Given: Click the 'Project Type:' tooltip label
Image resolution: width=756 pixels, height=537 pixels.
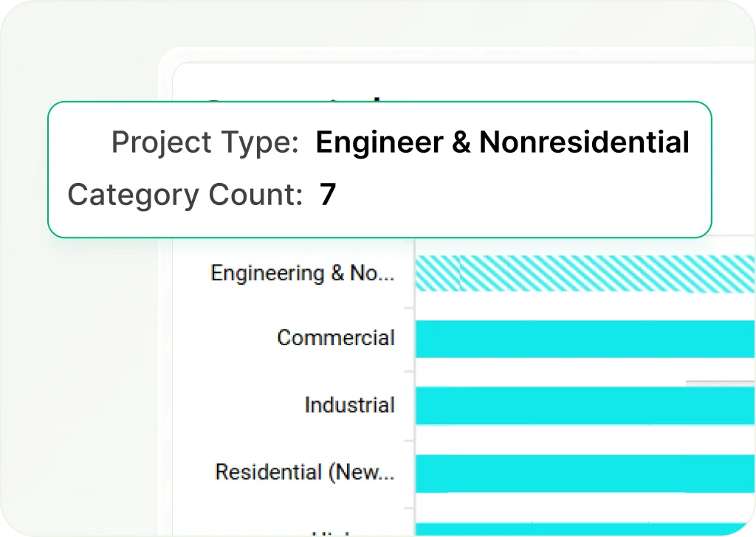Looking at the screenshot, I should pyautogui.click(x=205, y=142).
